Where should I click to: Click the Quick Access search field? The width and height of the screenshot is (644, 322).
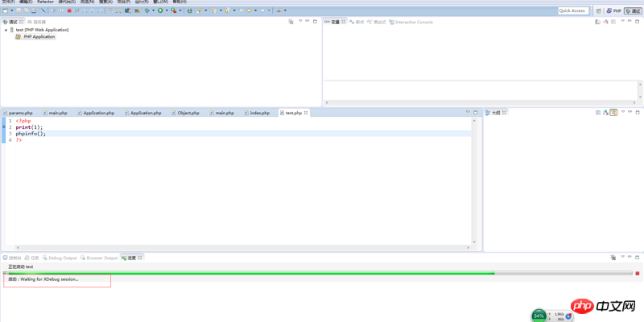click(x=573, y=10)
